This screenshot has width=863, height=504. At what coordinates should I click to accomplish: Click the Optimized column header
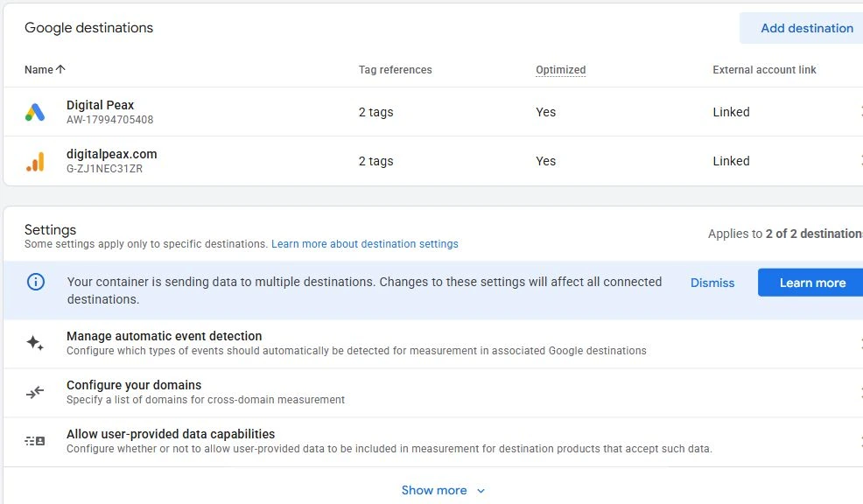560,70
